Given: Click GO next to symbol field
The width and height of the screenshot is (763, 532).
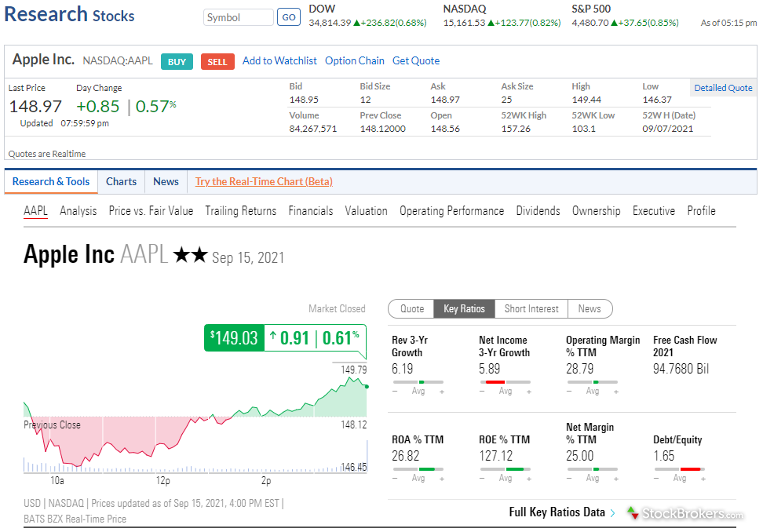Looking at the screenshot, I should click(289, 17).
